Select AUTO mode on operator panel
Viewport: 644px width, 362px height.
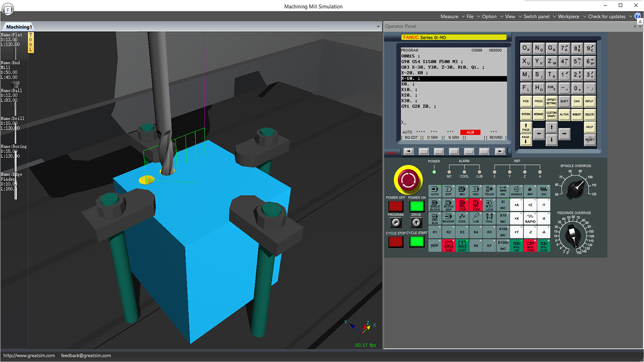pos(435,191)
